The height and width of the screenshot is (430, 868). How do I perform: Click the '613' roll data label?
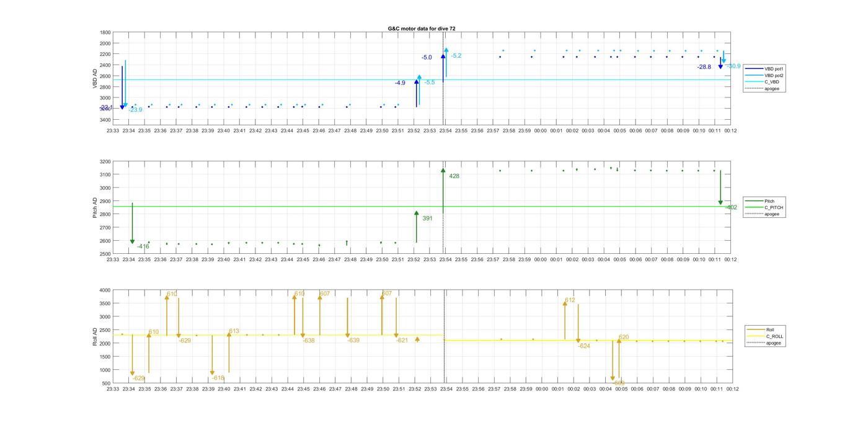point(234,331)
